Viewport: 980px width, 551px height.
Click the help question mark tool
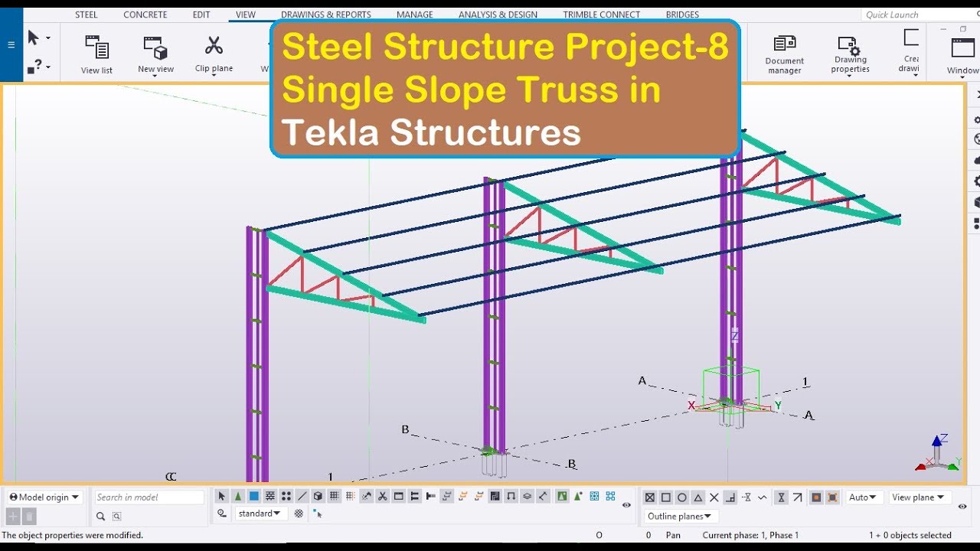(34, 67)
